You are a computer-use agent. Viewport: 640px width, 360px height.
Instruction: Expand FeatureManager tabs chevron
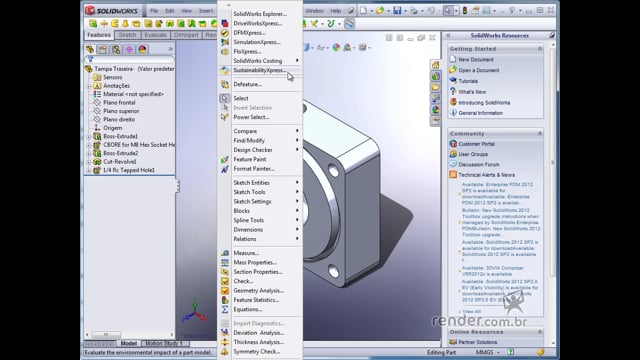coord(171,49)
